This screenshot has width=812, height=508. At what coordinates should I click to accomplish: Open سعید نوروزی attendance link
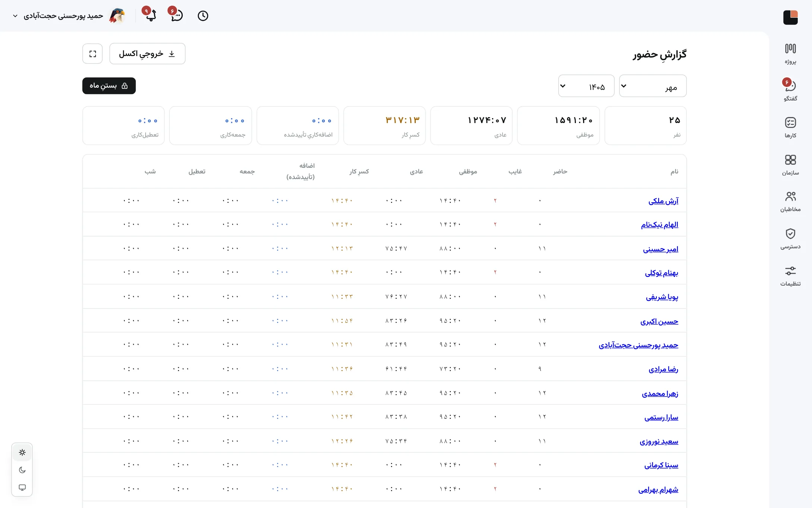(659, 441)
